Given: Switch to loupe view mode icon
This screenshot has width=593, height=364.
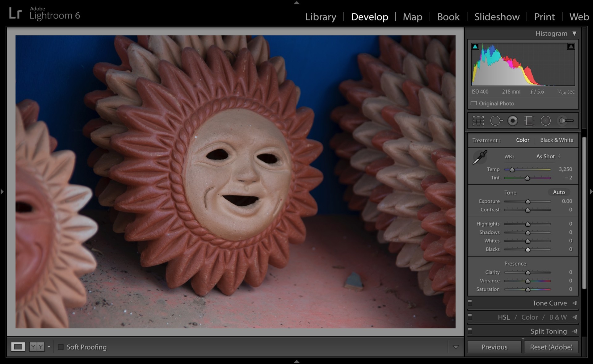Looking at the screenshot, I should [18, 347].
